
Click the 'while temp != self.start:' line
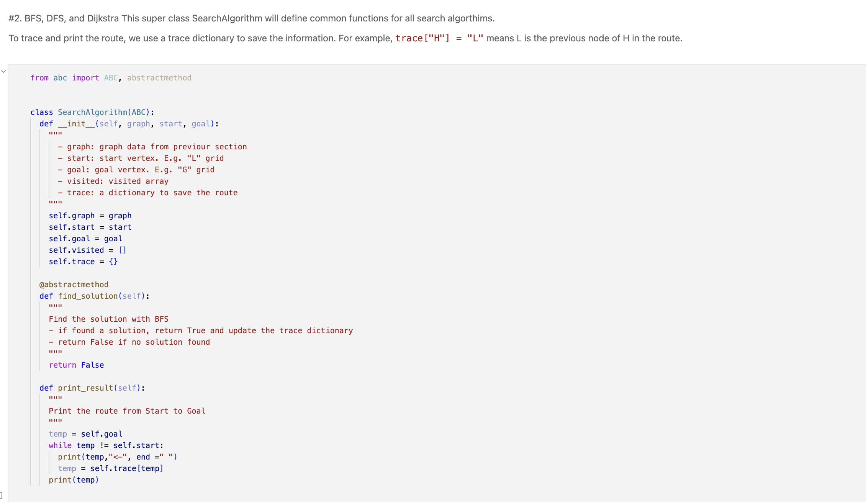106,445
